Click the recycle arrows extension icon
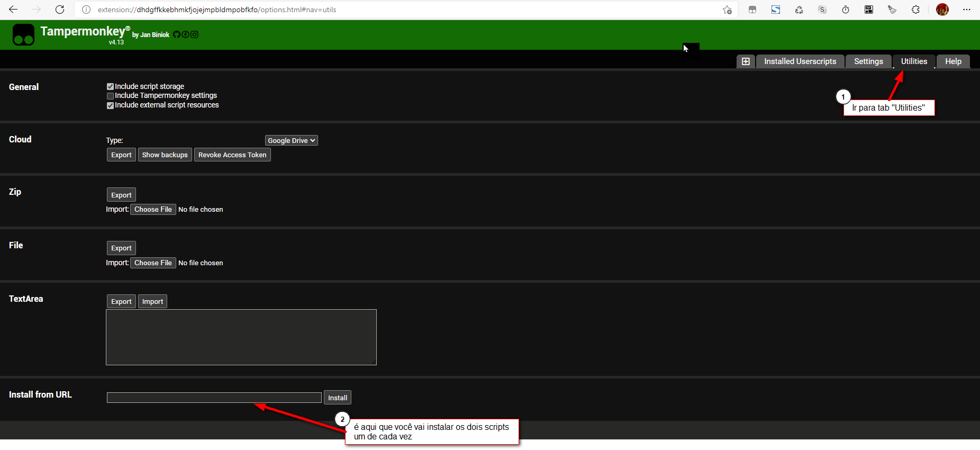 [799, 10]
